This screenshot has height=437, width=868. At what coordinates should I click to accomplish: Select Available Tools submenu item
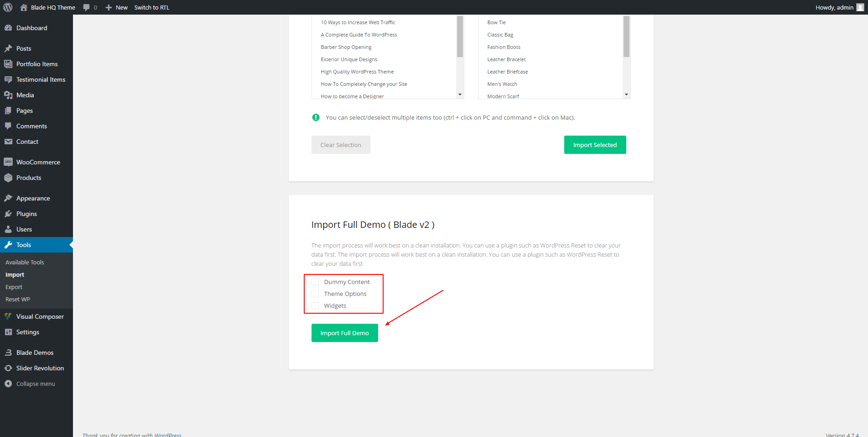(x=25, y=262)
